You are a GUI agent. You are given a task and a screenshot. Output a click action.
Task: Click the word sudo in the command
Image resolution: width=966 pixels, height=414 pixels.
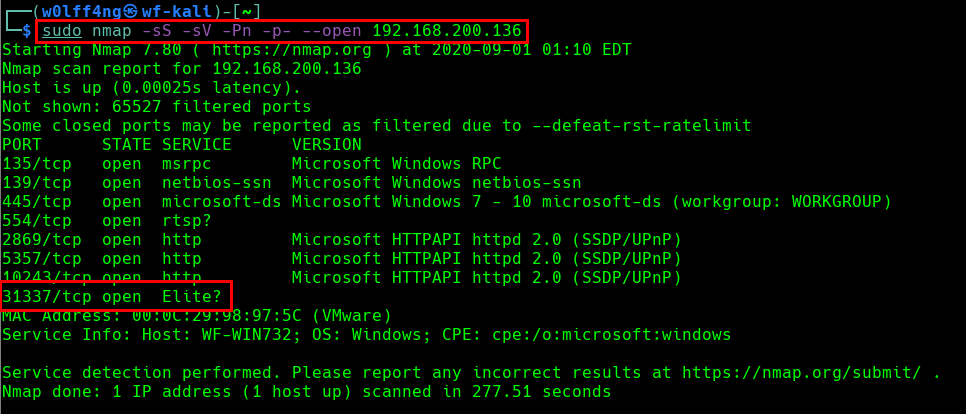pos(62,31)
